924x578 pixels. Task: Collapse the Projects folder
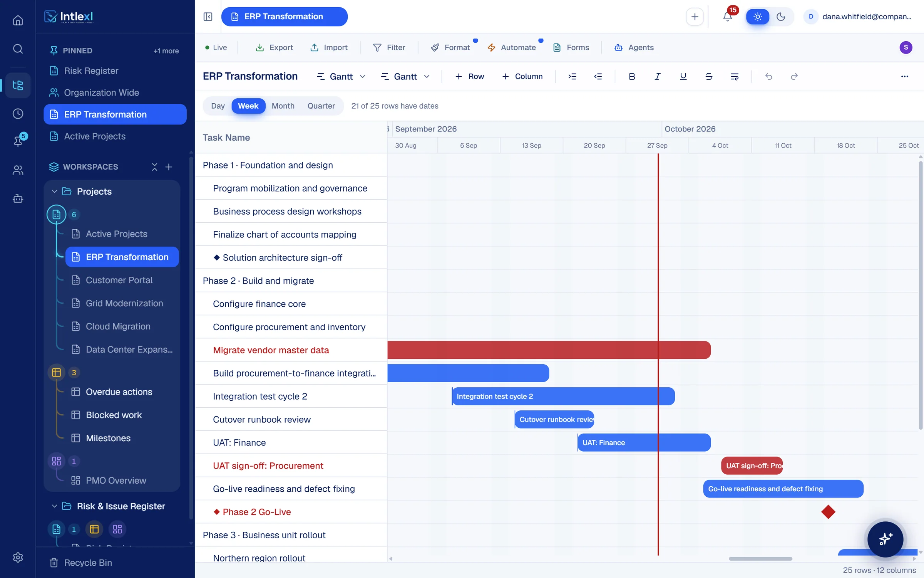click(54, 192)
